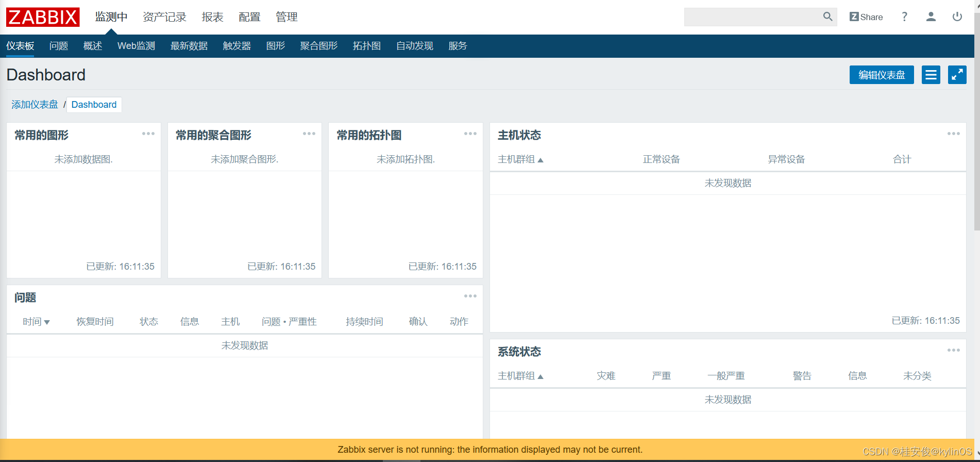Click the power sign-out icon
This screenshot has height=462, width=980.
pos(957,17)
